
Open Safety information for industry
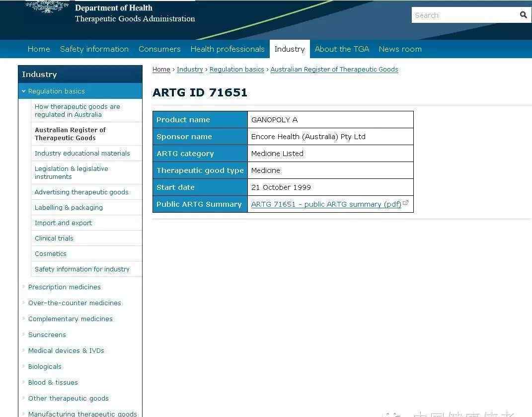pos(82,269)
